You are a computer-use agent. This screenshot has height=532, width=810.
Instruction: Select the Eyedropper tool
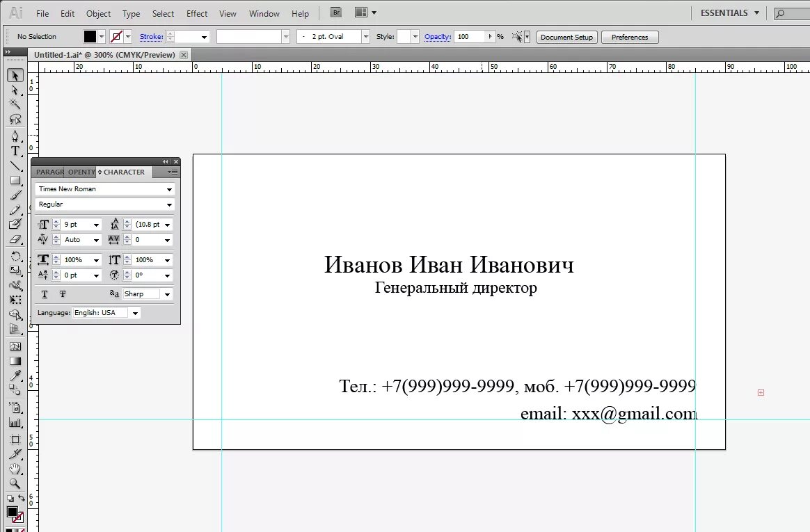pyautogui.click(x=15, y=376)
